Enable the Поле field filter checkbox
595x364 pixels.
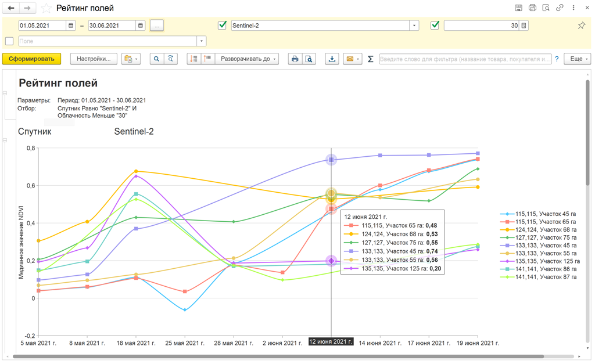tap(9, 41)
